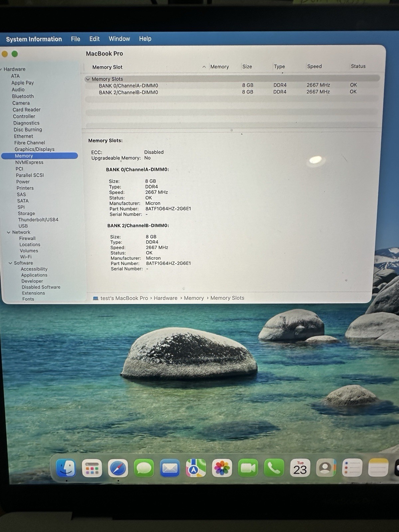Screen dimensions: 399x532
Task: Click the ECC Disabled value
Action: pos(154,152)
